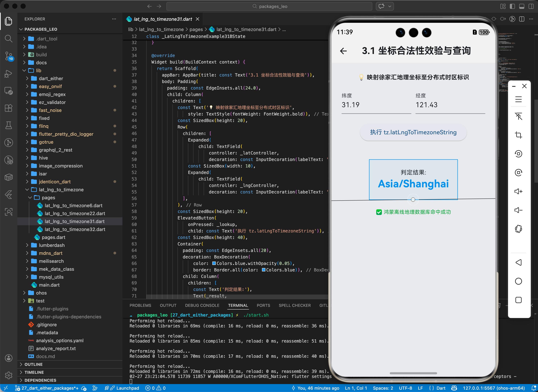Screen dimensions: 538x392
Task: Click the emulator screenshot crop icon
Action: 518,135
